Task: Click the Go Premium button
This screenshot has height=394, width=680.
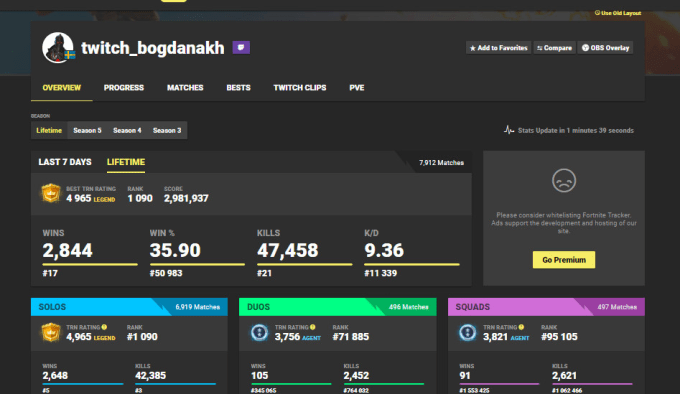Action: [x=564, y=260]
